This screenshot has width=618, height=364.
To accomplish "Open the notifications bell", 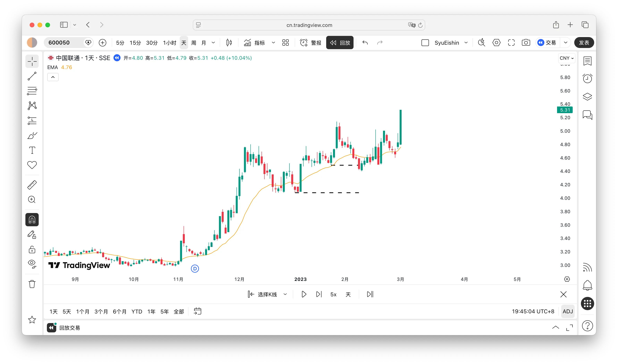I will point(587,285).
